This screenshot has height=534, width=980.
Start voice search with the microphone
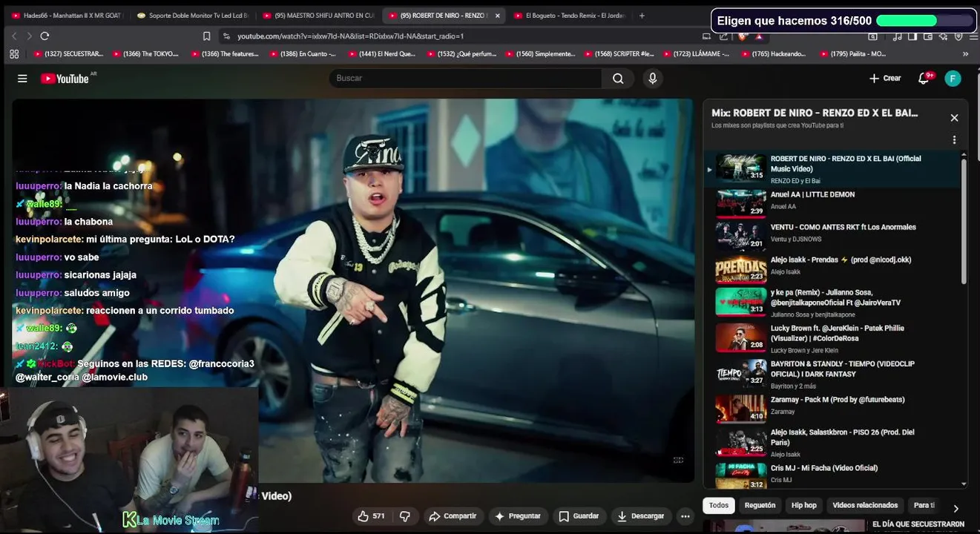652,79
